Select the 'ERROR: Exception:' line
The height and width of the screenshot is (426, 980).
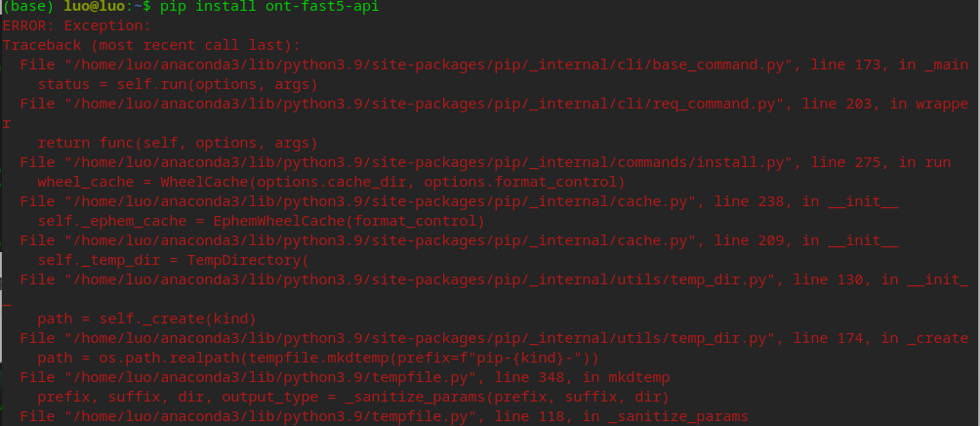pyautogui.click(x=77, y=26)
